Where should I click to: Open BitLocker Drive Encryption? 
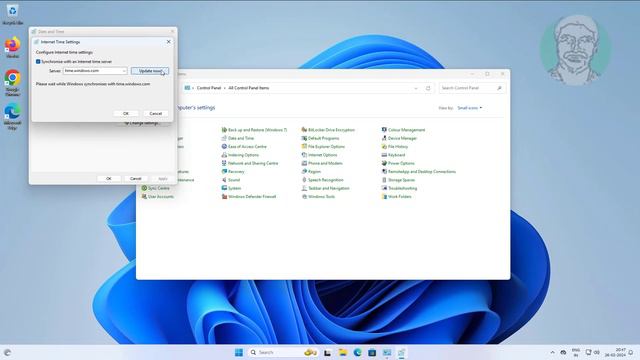328,130
